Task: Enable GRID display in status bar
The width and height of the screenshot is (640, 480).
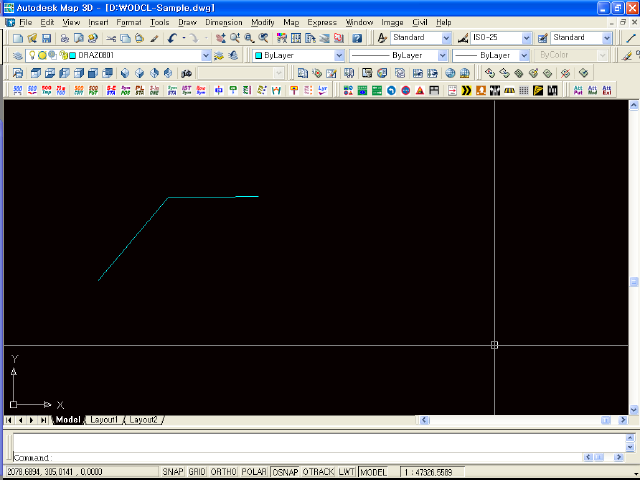Action: 197,472
